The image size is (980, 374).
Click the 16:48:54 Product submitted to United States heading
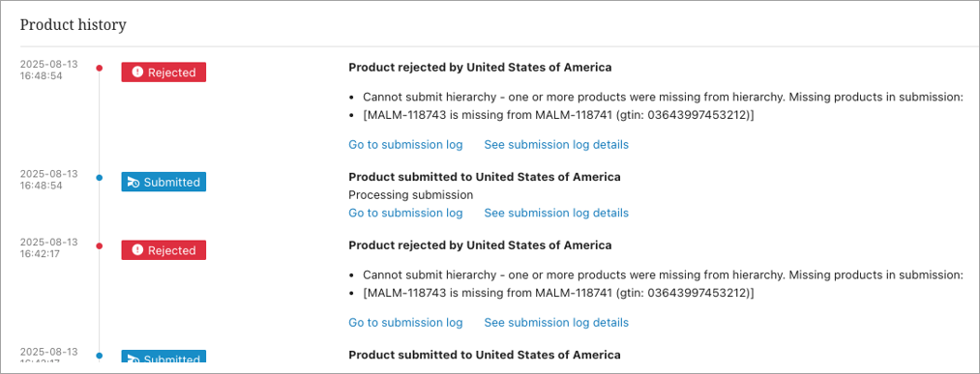pyautogui.click(x=485, y=177)
